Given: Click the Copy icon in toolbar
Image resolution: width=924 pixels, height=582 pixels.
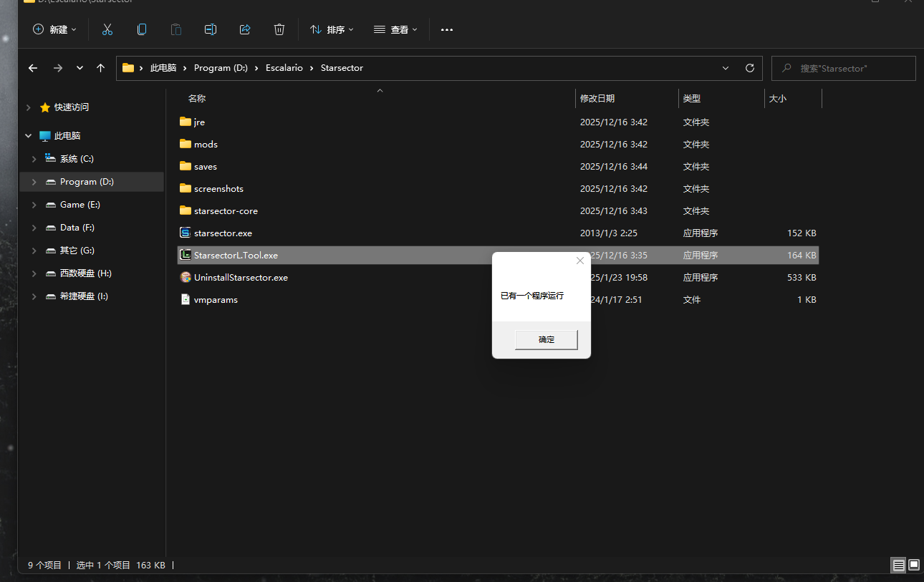Looking at the screenshot, I should 142,29.
